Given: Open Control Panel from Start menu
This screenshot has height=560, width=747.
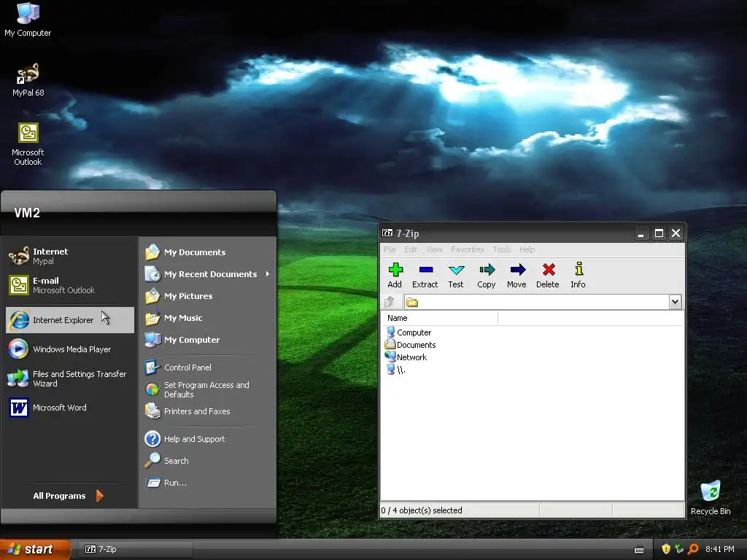Looking at the screenshot, I should point(208,367).
